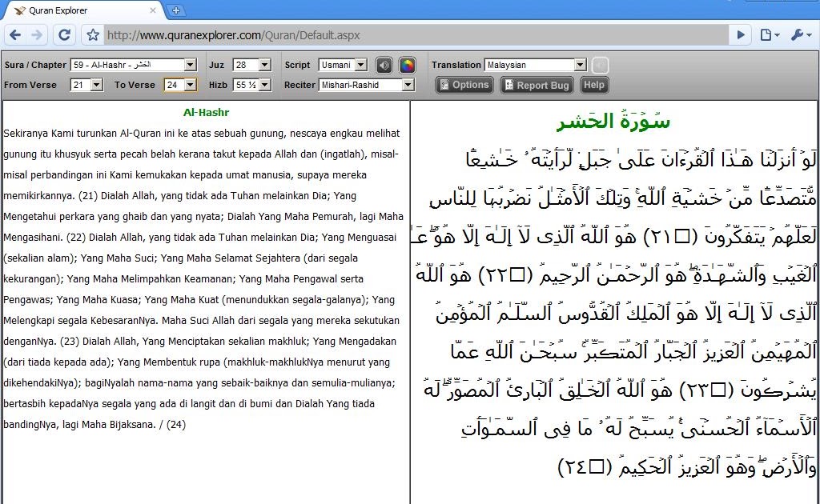
Task: Click the Al-Hashr translation heading
Action: 206,112
